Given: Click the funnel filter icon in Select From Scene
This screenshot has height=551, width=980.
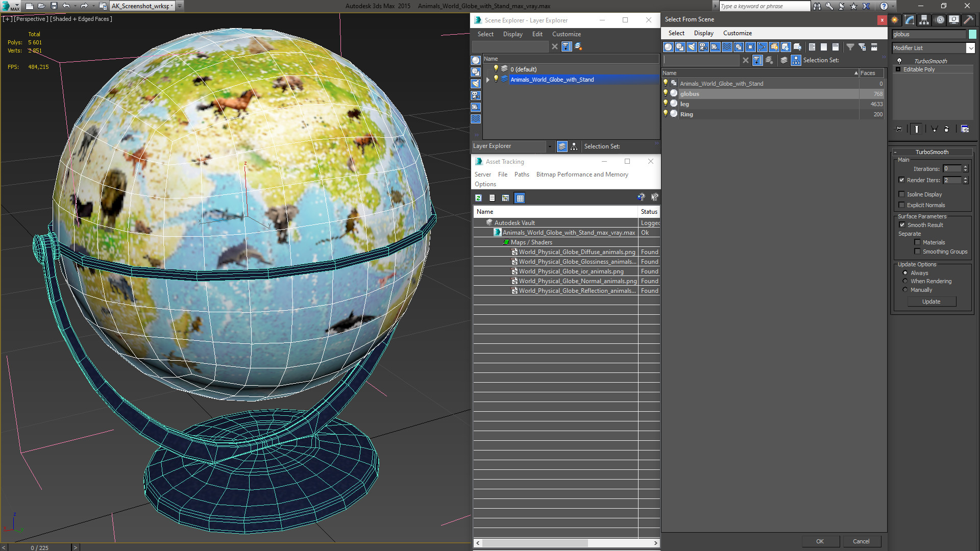Looking at the screenshot, I should coord(850,47).
